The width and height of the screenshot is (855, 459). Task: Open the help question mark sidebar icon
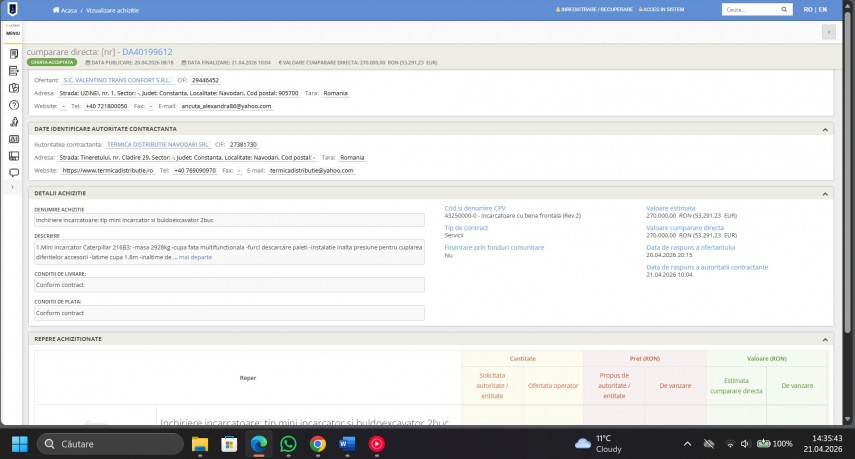(13, 104)
